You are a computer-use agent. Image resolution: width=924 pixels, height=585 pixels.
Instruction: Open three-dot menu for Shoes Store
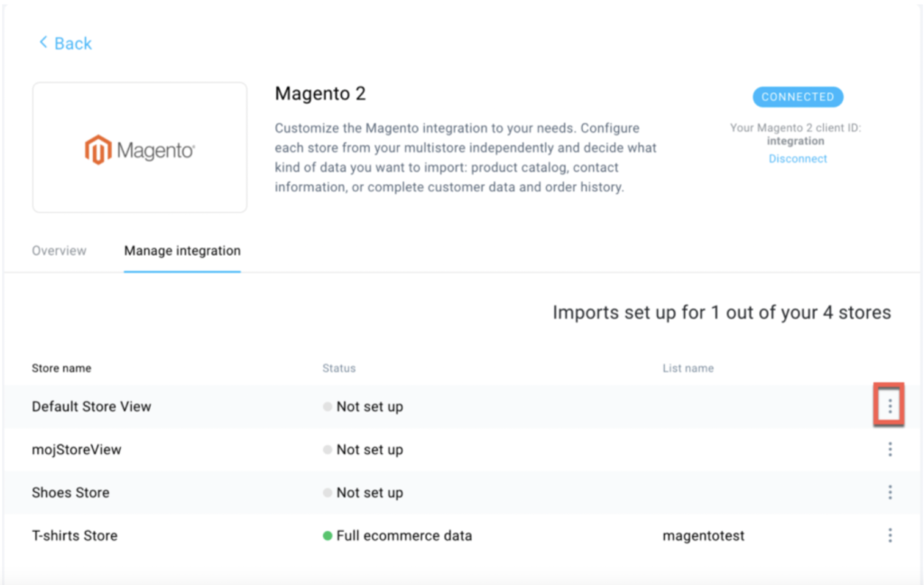(x=890, y=492)
